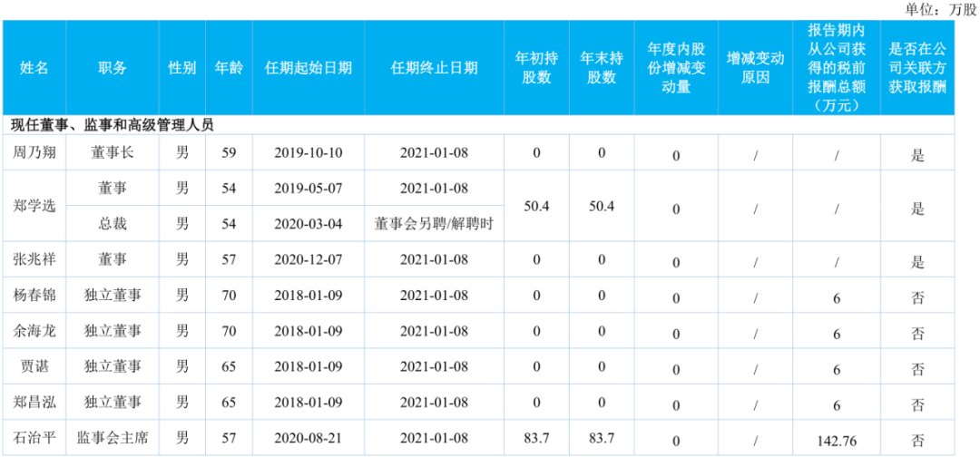Click the end date cell 董事会另聘/解聘时

click(x=434, y=223)
